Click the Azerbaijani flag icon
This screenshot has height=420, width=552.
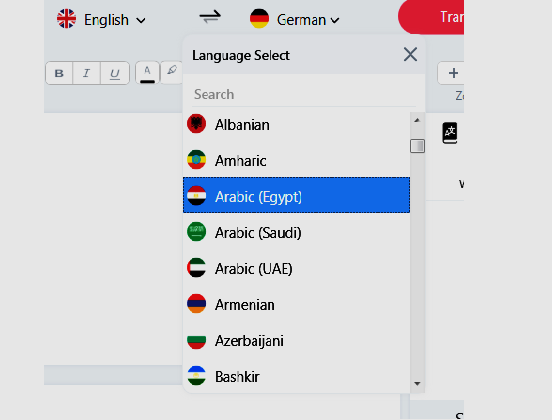point(196,340)
